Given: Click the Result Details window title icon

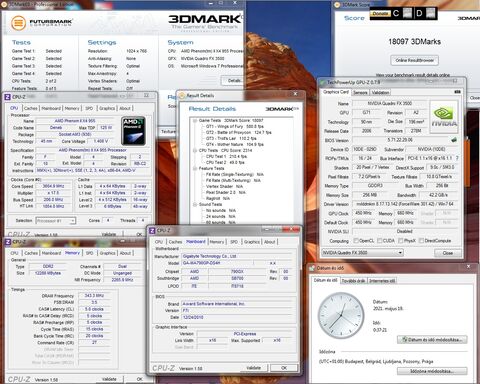Looking at the screenshot, I should [x=182, y=96].
